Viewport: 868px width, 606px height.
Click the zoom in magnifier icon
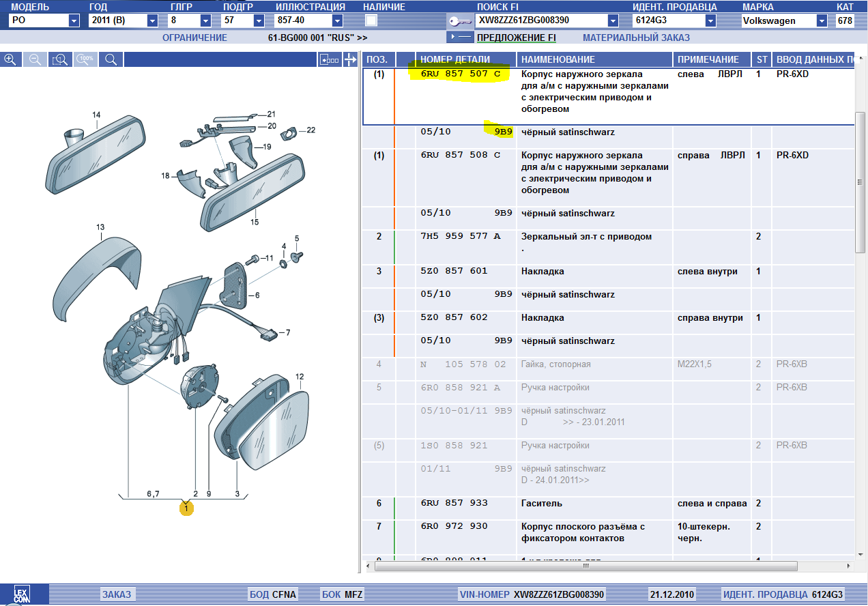point(10,59)
